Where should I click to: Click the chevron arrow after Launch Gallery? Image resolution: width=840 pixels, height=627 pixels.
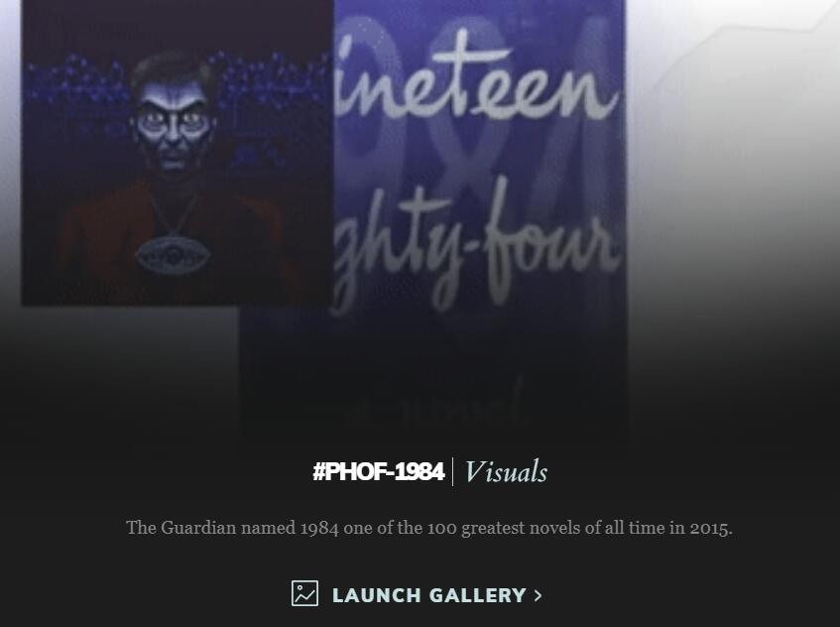pyautogui.click(x=538, y=595)
